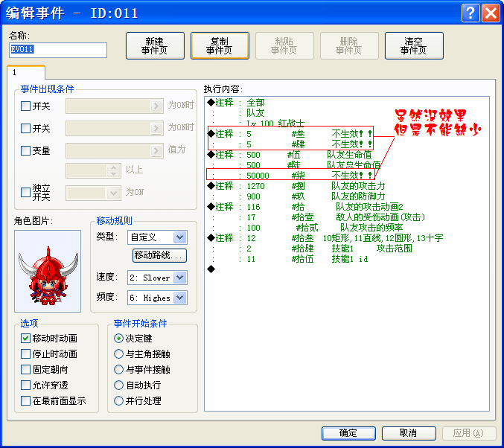Select the 队友 comment line

347,113
